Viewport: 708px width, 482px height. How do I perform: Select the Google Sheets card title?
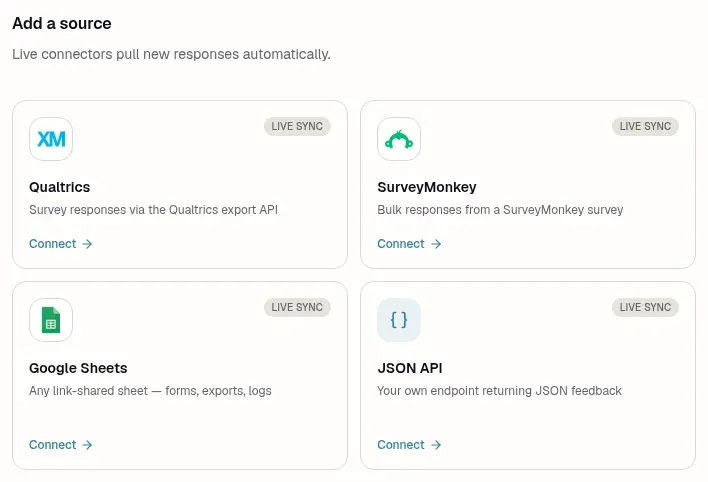tap(78, 368)
